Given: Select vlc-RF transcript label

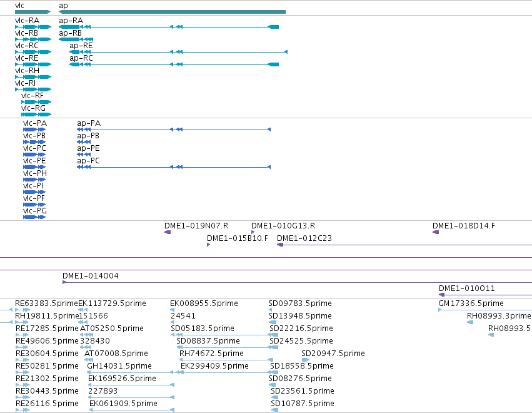Looking at the screenshot, I should (x=33, y=96).
